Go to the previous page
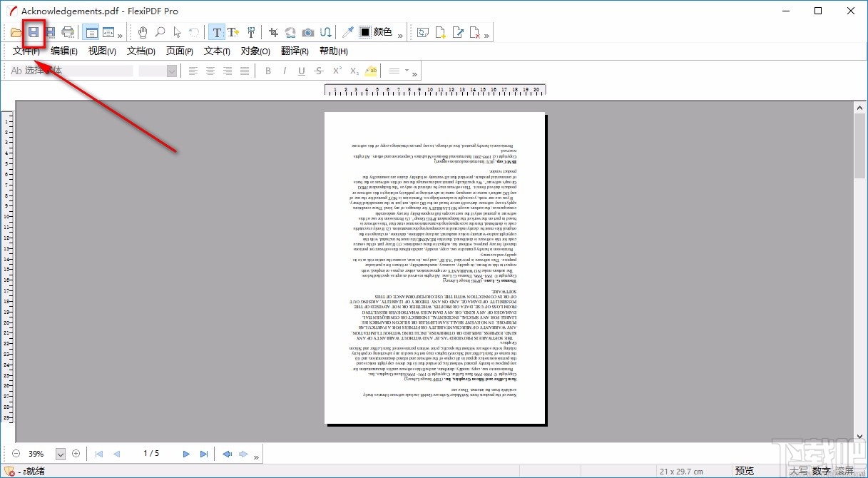868x478 pixels. pyautogui.click(x=117, y=454)
